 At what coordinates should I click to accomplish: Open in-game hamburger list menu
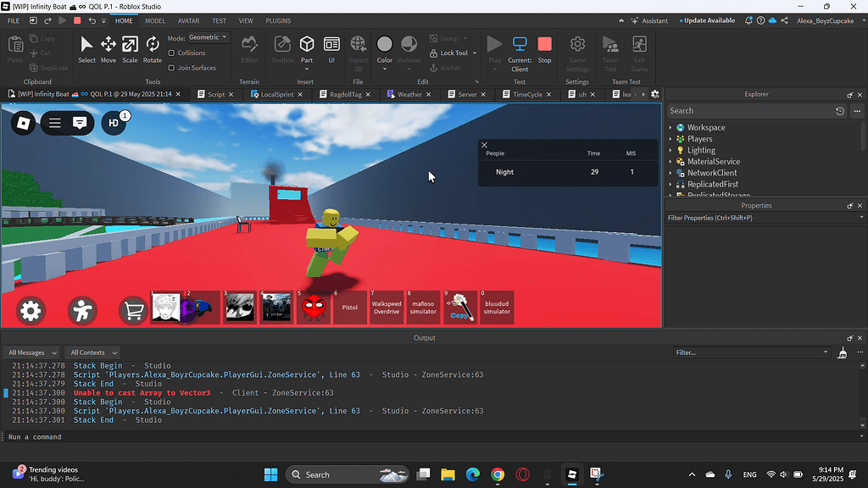click(54, 123)
